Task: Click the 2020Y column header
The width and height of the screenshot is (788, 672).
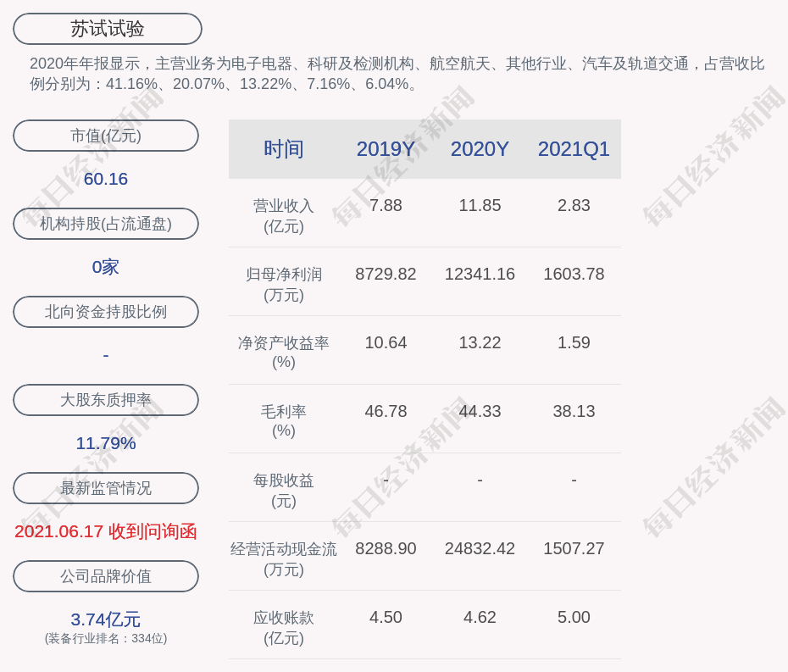Action: pyautogui.click(x=480, y=149)
